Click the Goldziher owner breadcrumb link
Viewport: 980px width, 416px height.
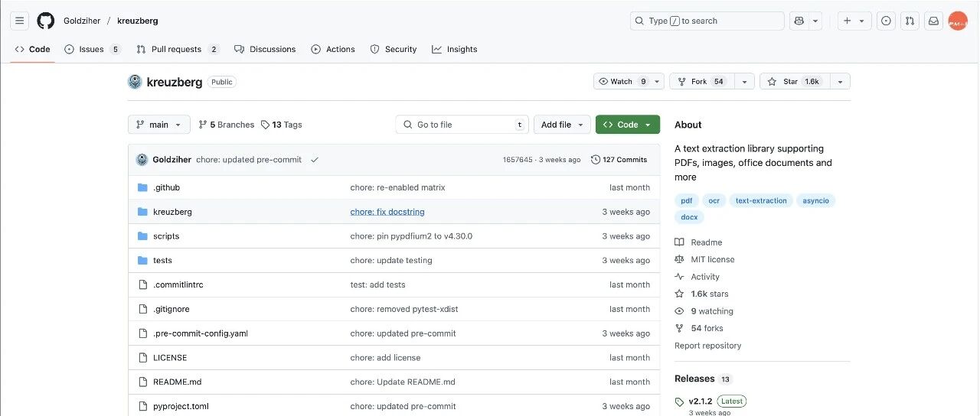pos(82,21)
